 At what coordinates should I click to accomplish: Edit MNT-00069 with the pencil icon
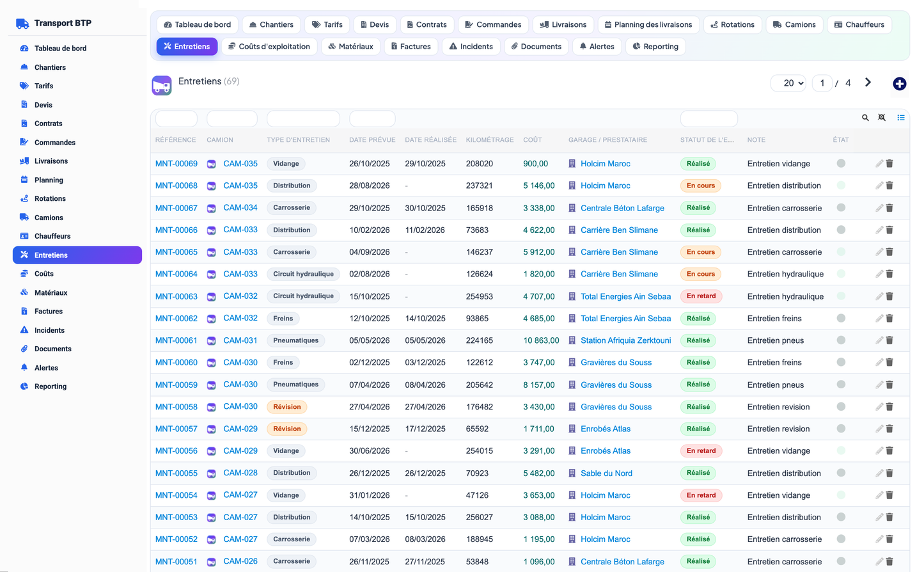click(879, 164)
